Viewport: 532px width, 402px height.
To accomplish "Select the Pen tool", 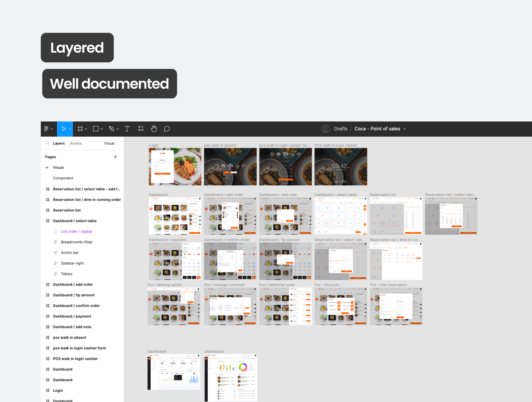I will coord(111,129).
